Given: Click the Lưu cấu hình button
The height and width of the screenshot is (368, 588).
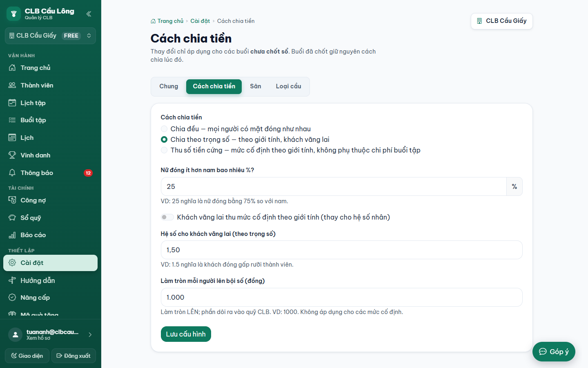Looking at the screenshot, I should 186,334.
